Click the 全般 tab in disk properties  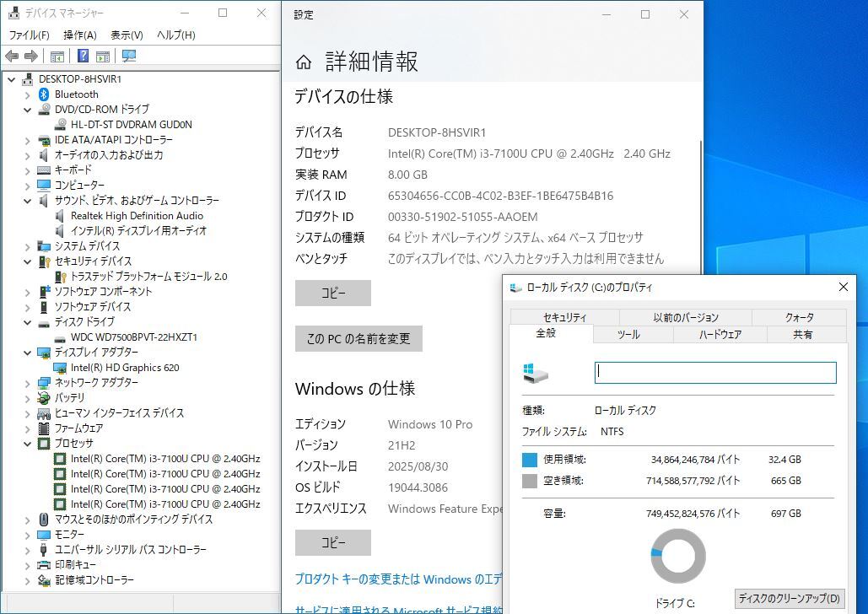pos(545,333)
